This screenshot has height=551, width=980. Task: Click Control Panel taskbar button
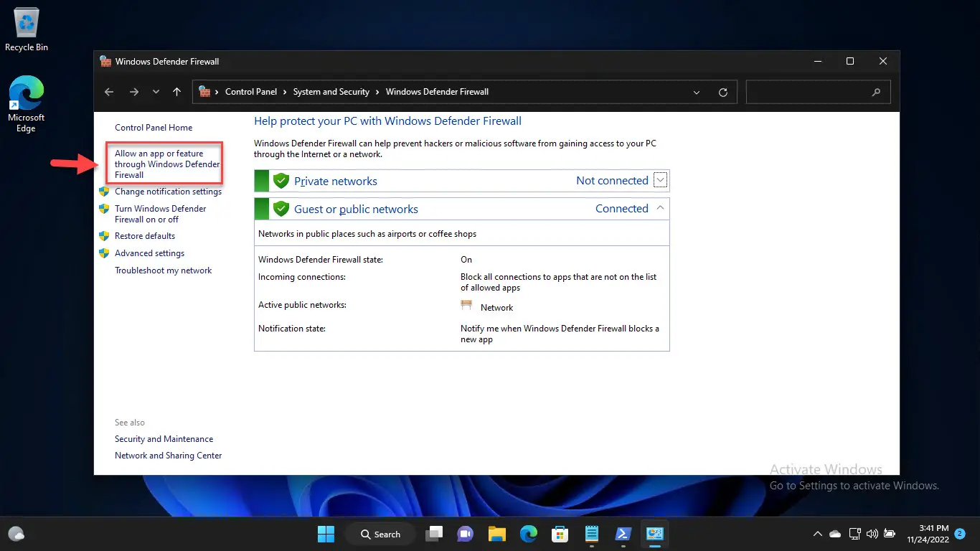(x=655, y=534)
